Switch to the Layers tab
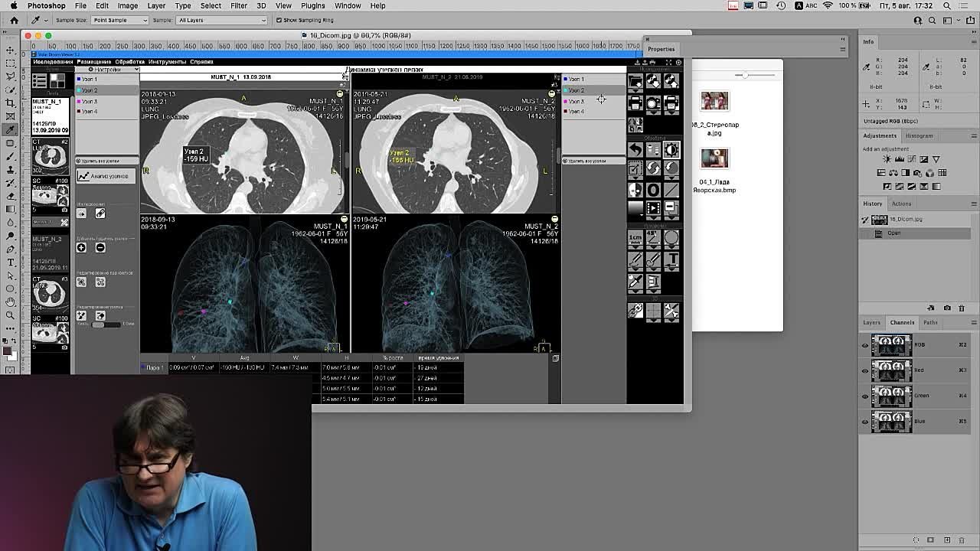 point(871,322)
